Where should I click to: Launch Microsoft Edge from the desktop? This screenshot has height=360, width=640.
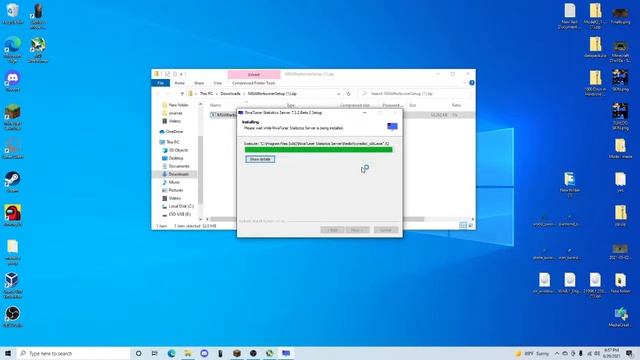[x=13, y=49]
